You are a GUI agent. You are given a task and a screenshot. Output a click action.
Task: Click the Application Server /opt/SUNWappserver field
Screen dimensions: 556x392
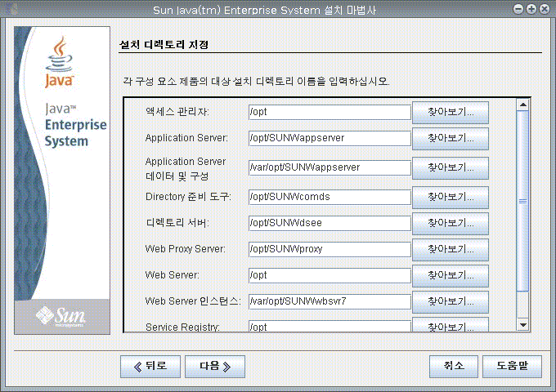pyautogui.click(x=330, y=138)
